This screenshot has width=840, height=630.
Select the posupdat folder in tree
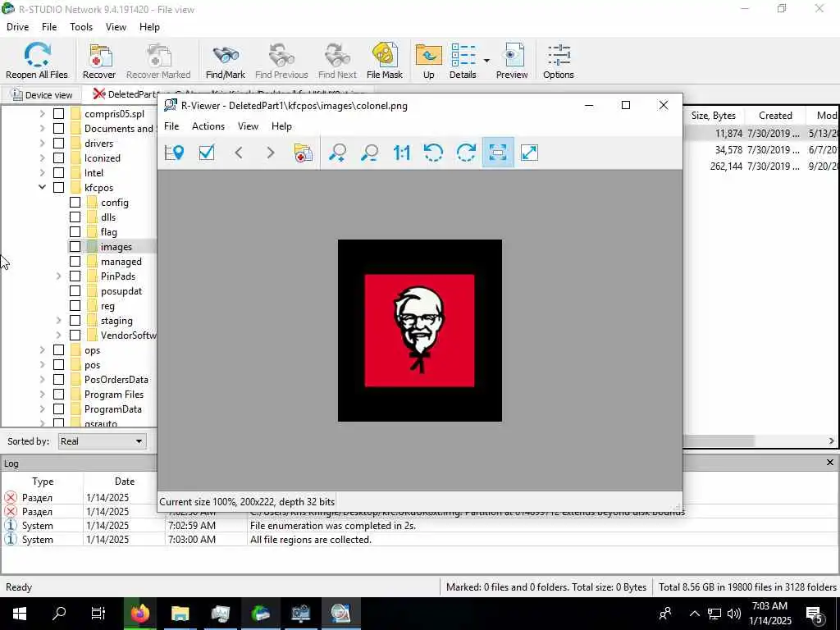click(x=121, y=291)
